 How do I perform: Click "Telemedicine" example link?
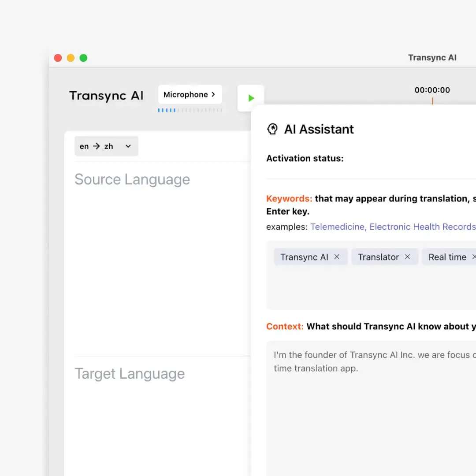[337, 227]
